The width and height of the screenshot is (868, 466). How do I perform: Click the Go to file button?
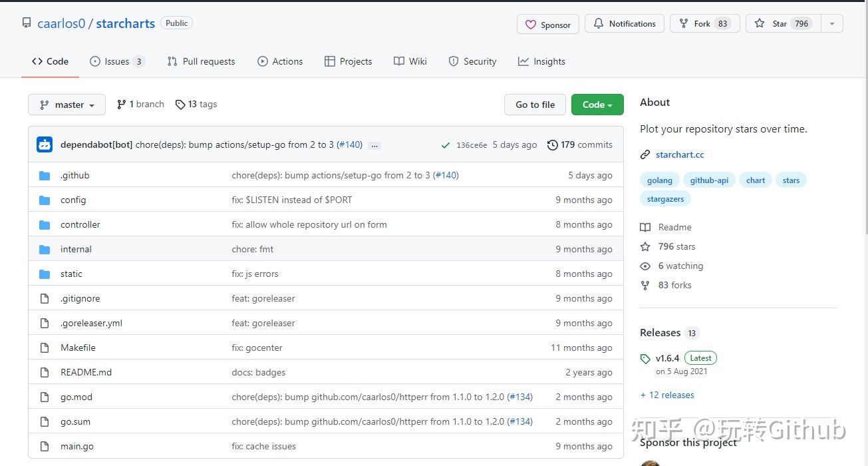coord(535,105)
